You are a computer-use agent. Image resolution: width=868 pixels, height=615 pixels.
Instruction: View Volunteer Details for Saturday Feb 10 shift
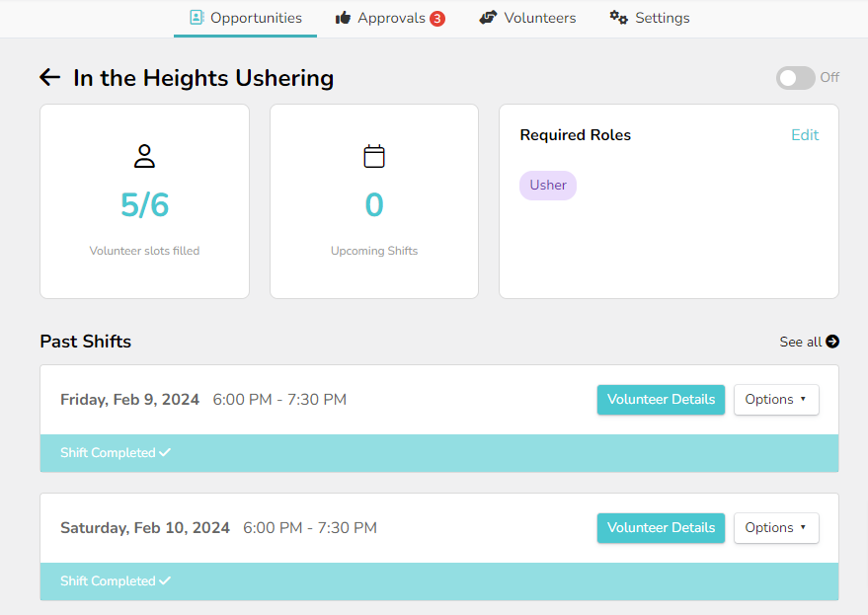pyautogui.click(x=661, y=528)
